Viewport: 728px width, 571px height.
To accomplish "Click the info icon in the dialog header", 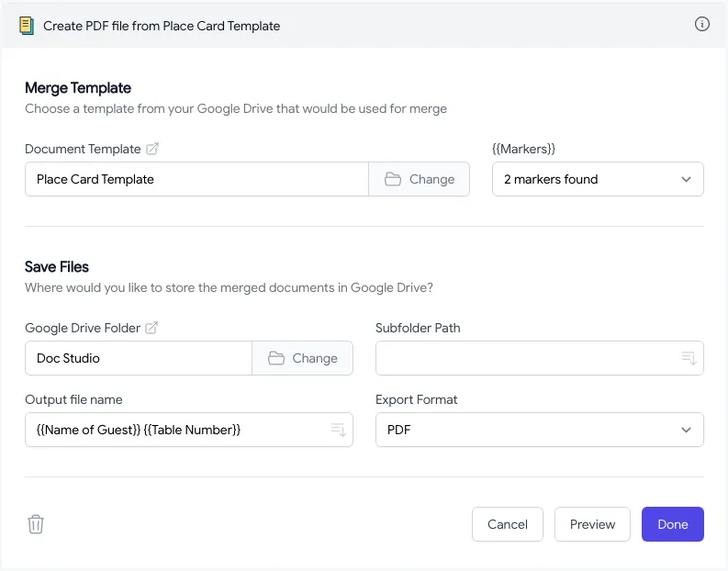I will click(x=701, y=24).
